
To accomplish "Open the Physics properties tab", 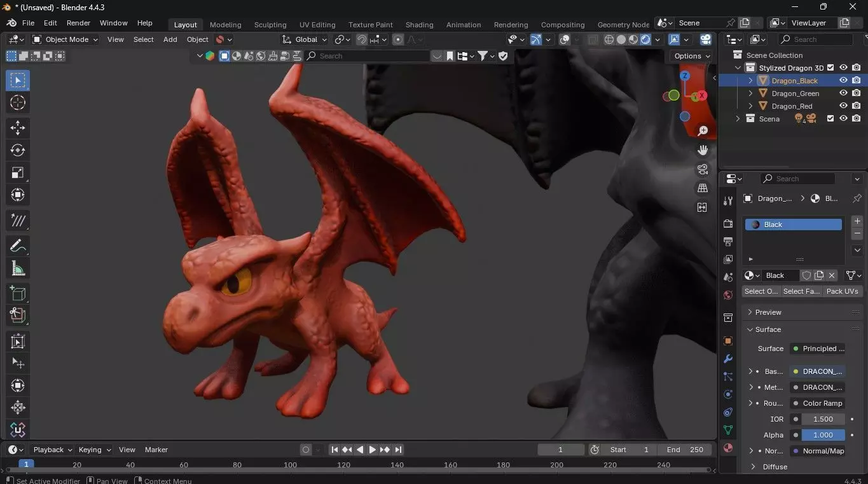I will point(728,394).
